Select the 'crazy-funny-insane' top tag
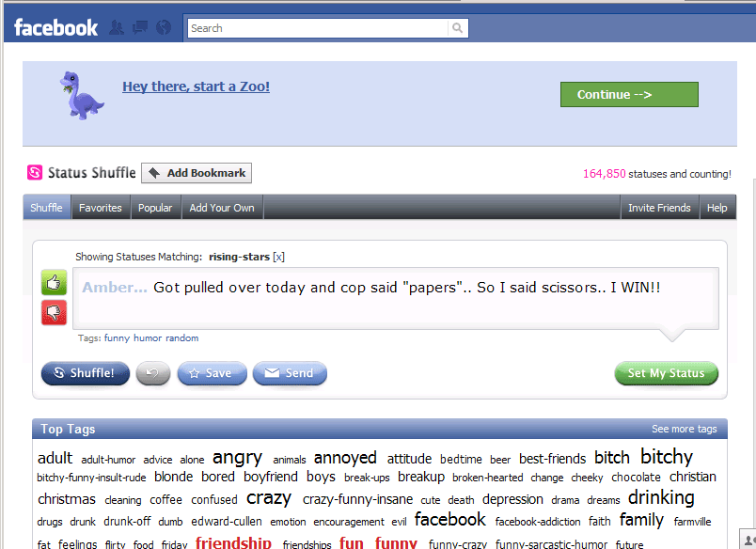The image size is (756, 549). tap(357, 499)
